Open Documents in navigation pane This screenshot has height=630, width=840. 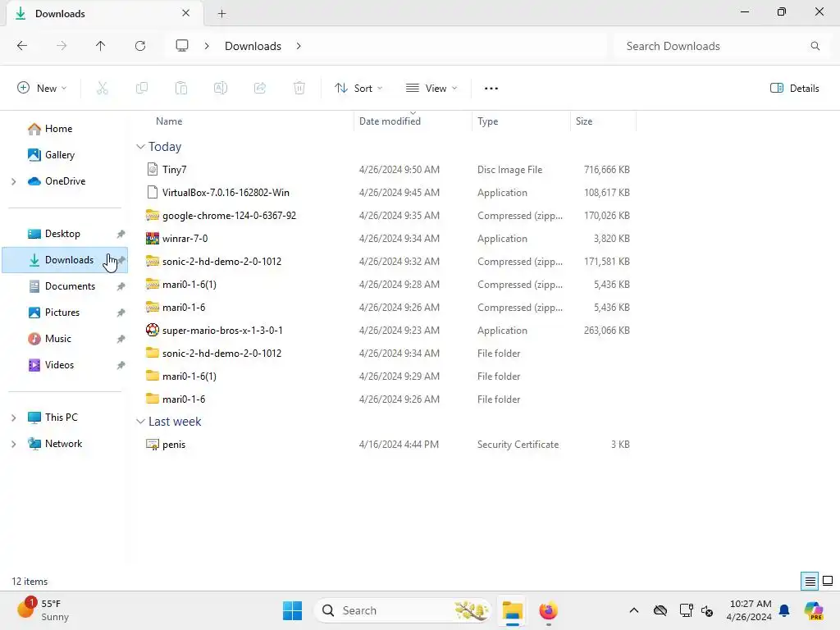pyautogui.click(x=61, y=286)
